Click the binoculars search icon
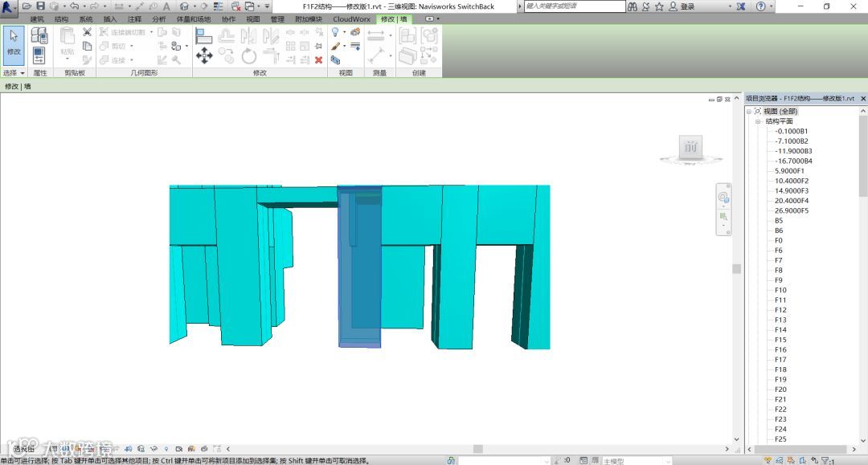 (x=633, y=6)
